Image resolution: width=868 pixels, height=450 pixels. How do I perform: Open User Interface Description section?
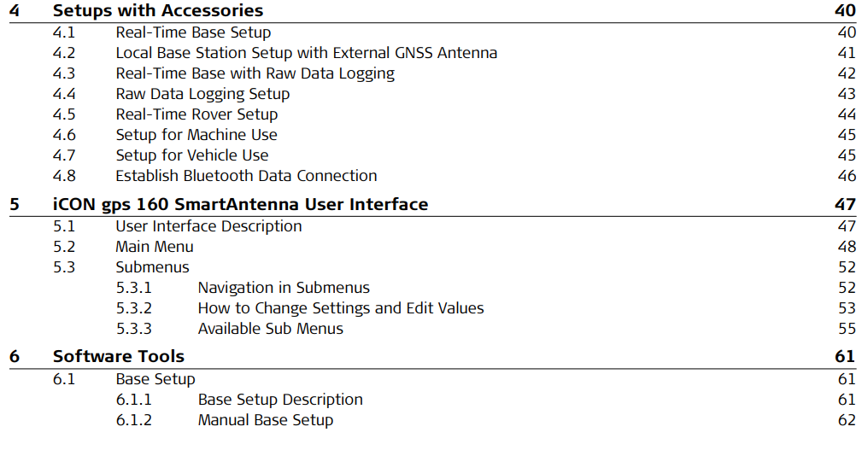click(x=208, y=226)
